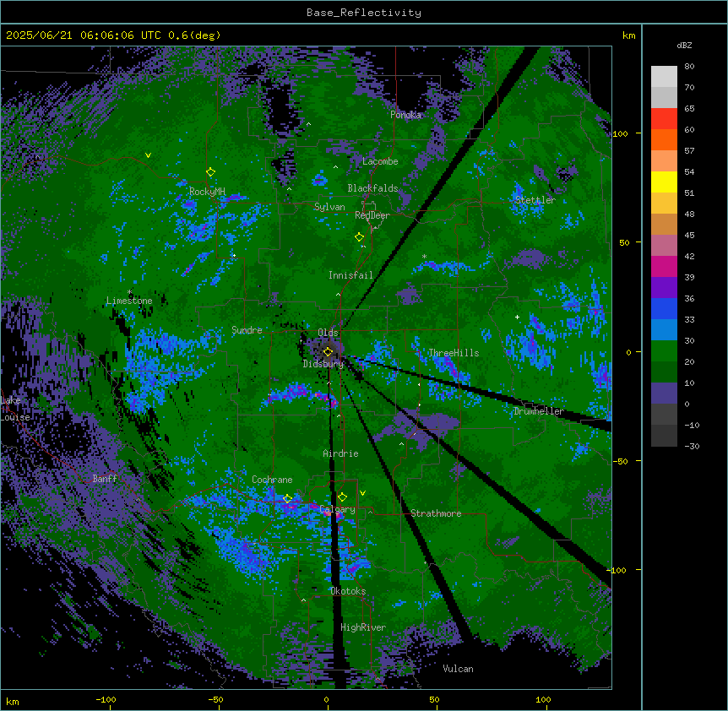Select the slate purple 0-10 dBZ swatch
This screenshot has height=711, width=728.
point(664,393)
